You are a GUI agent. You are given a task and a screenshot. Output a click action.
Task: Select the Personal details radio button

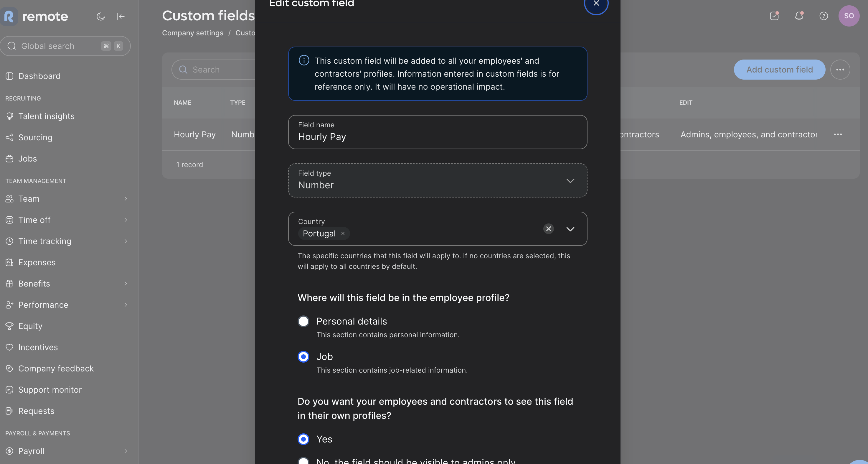click(x=303, y=321)
